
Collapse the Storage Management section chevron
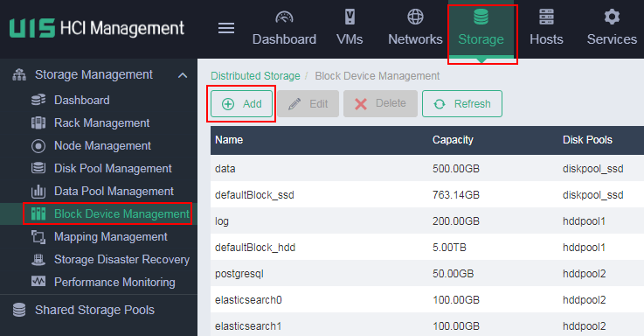point(183,75)
